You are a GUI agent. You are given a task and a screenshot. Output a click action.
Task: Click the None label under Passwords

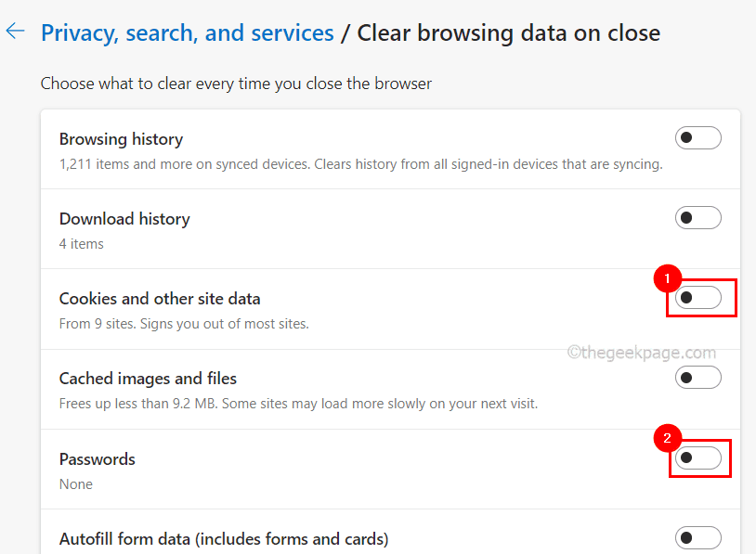tap(75, 483)
